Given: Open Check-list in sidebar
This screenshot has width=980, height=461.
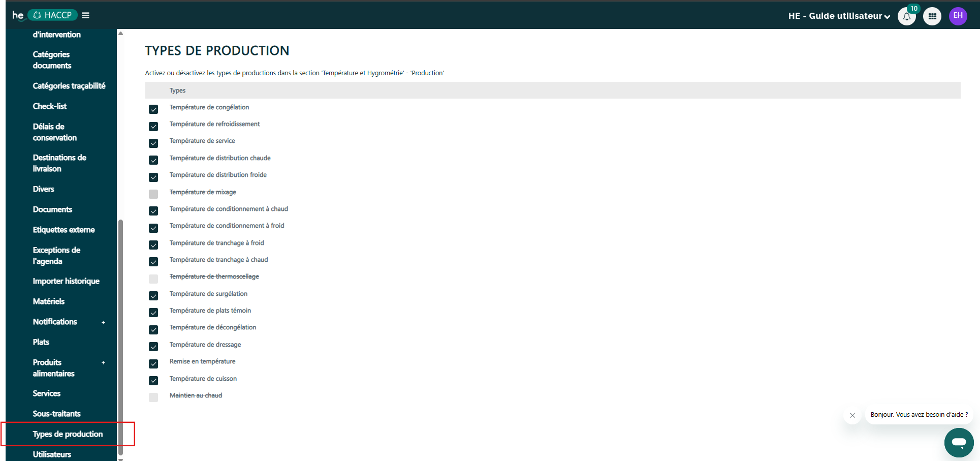Looking at the screenshot, I should pos(50,106).
